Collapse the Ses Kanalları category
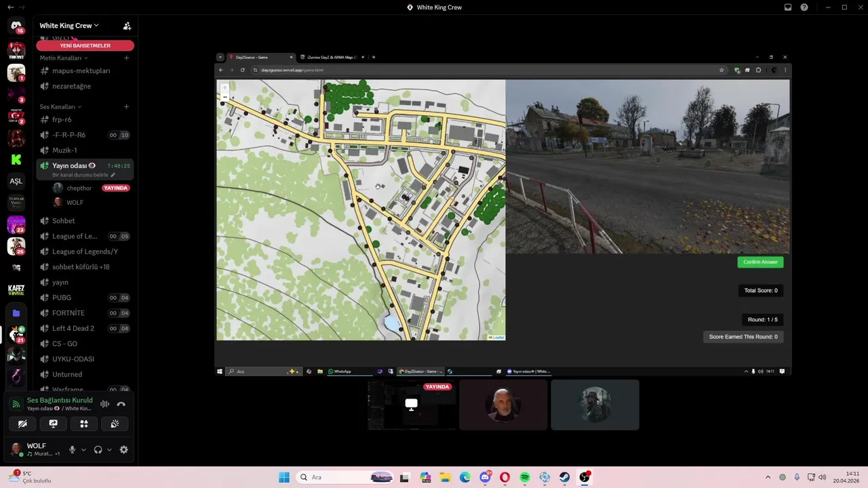 [60, 106]
